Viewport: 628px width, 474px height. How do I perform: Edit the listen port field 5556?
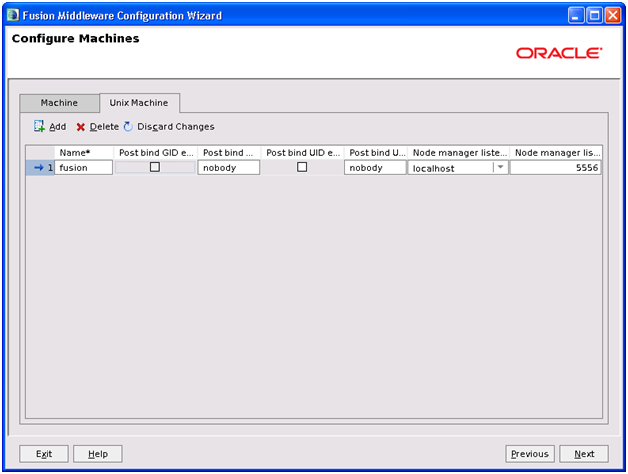pyautogui.click(x=556, y=167)
